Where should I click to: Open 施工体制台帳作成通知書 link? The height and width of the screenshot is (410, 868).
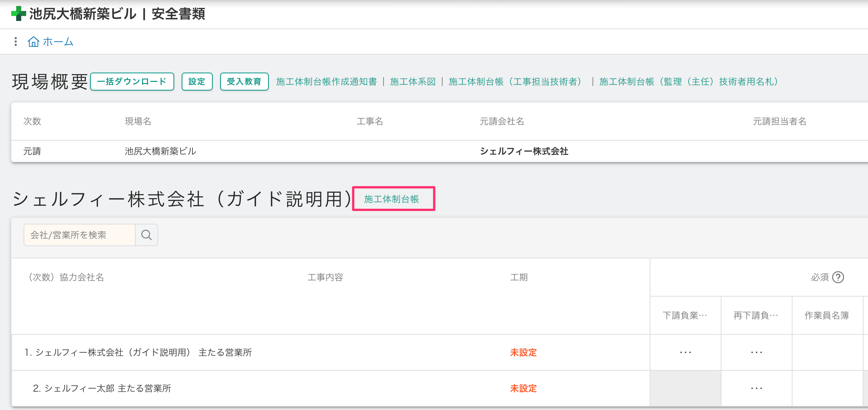pos(326,82)
